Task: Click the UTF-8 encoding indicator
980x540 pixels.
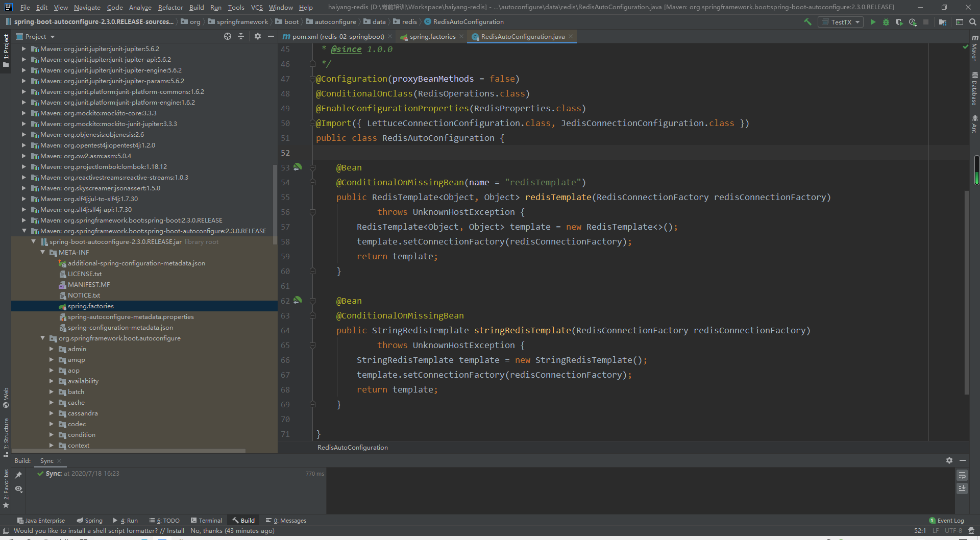Action: coord(953,531)
